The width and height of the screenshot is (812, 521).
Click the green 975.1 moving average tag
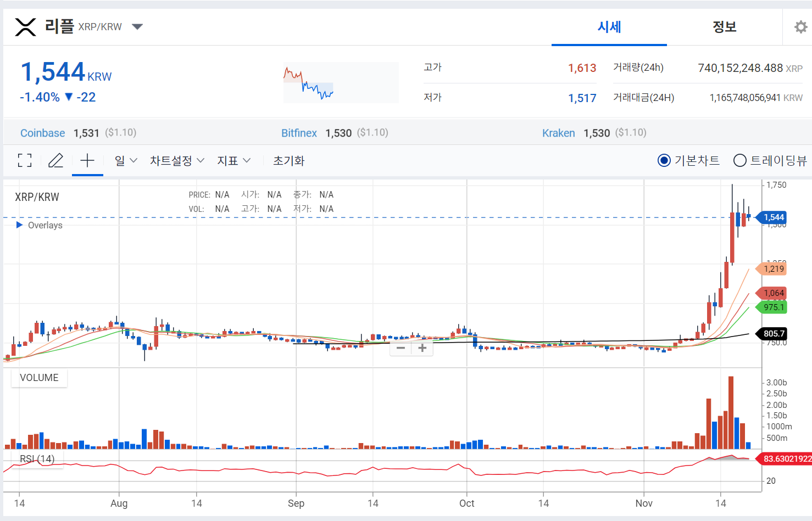click(x=772, y=307)
